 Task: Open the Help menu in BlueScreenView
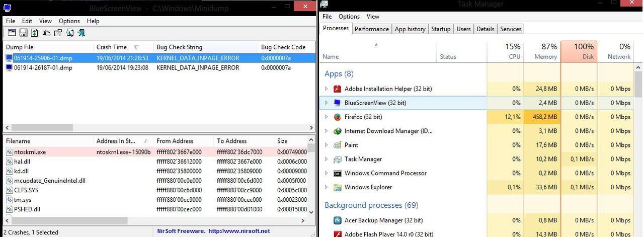(93, 21)
